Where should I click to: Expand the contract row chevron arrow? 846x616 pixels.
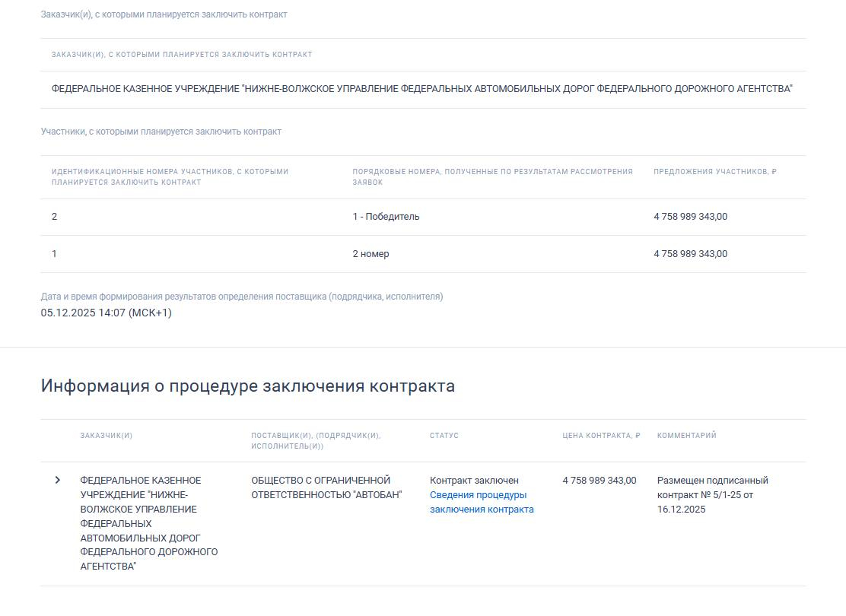click(x=57, y=480)
